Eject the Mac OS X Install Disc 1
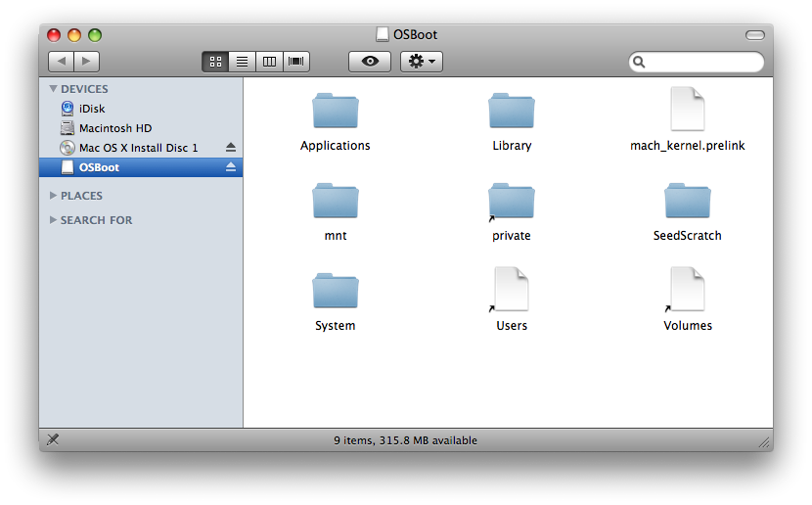Image resolution: width=812 pixels, height=505 pixels. (231, 148)
